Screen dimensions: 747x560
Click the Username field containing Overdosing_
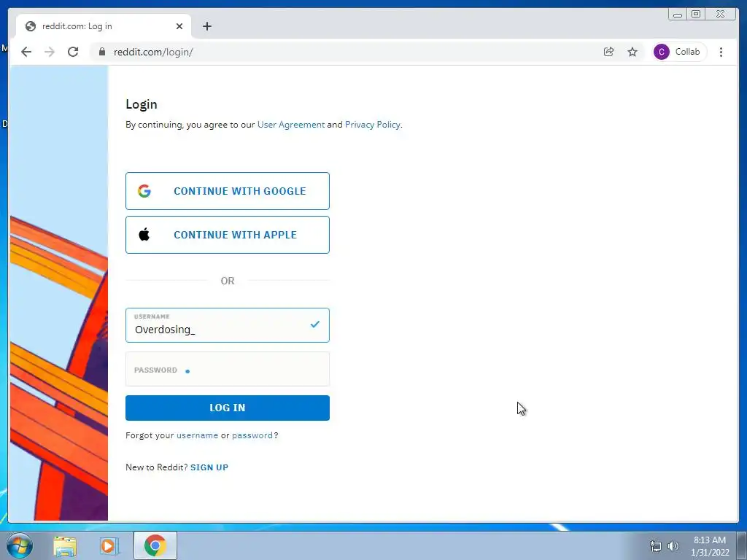[228, 325]
